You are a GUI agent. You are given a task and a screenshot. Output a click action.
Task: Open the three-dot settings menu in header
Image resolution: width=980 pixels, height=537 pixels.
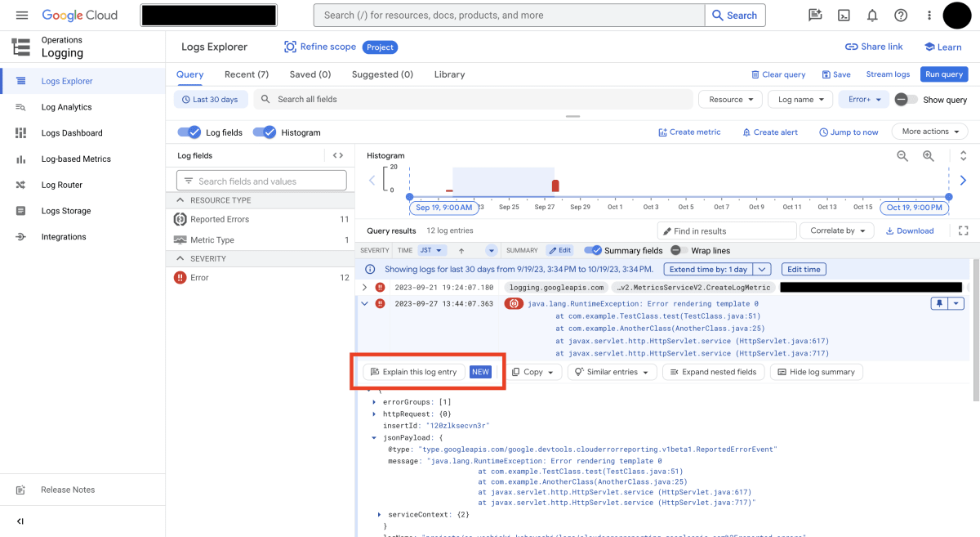929,15
